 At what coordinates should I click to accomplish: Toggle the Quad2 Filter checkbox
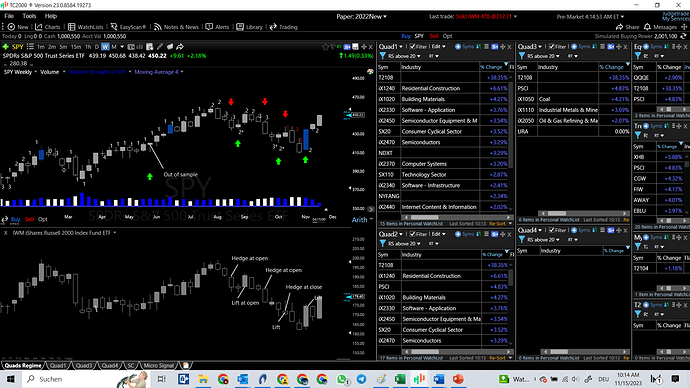pyautogui.click(x=412, y=234)
